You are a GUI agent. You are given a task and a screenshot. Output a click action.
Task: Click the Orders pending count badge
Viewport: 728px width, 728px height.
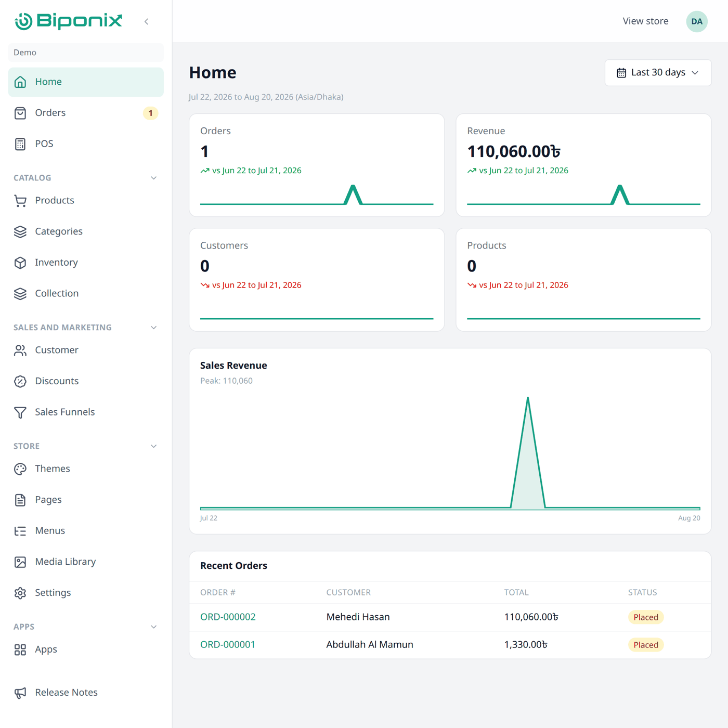150,113
